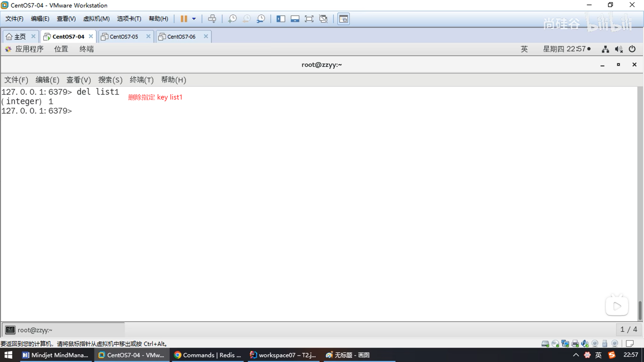Open the power options dropdown arrow
This screenshot has width=644, height=362.
[194, 19]
